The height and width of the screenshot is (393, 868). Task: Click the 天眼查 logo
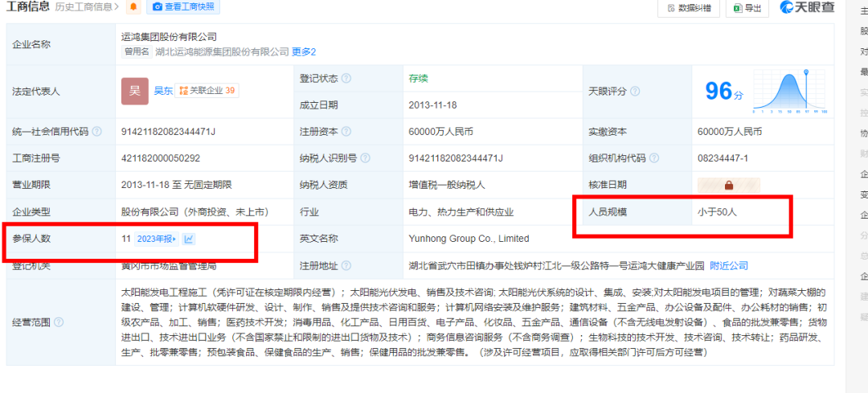point(807,8)
